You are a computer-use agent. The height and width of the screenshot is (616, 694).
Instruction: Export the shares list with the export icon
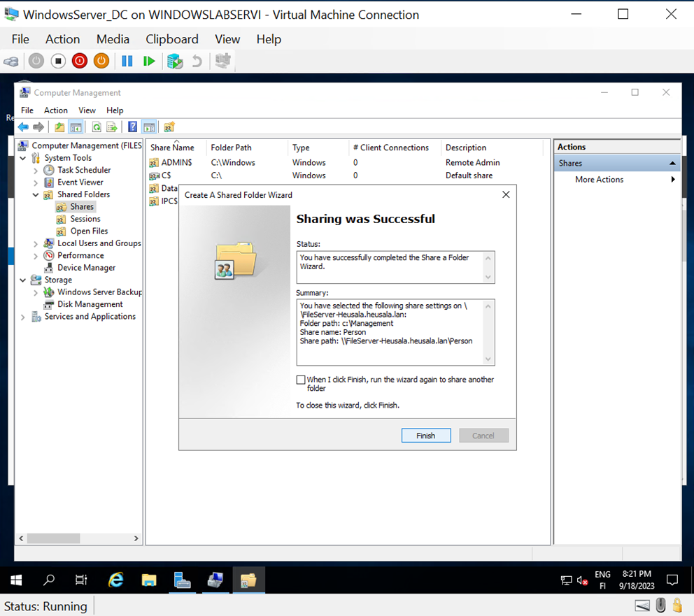[x=111, y=127]
